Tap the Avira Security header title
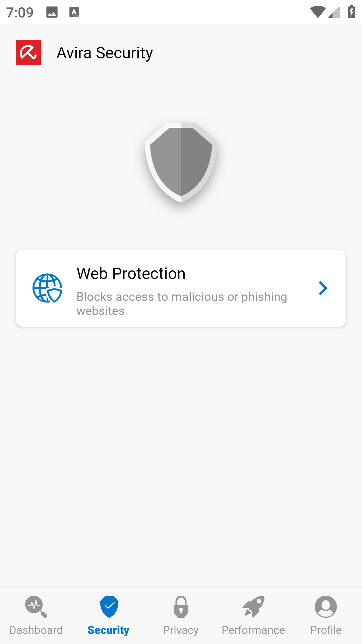Viewport: 362px width, 644px height. click(x=105, y=53)
